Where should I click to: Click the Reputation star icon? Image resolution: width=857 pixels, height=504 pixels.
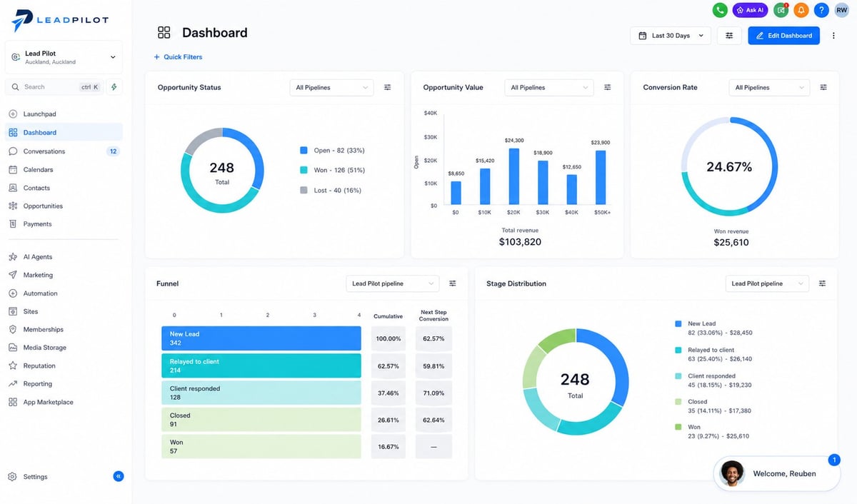[13, 366]
